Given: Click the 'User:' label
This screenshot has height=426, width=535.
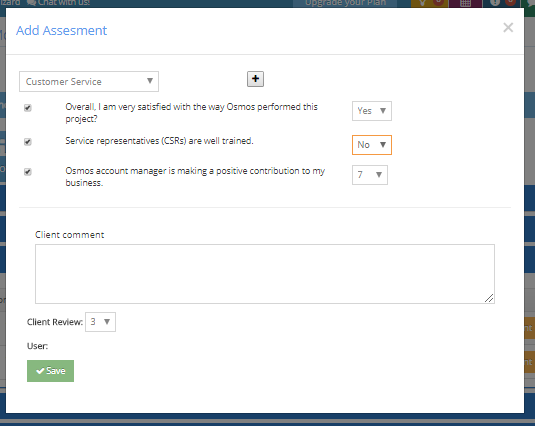Looking at the screenshot, I should (x=38, y=346).
